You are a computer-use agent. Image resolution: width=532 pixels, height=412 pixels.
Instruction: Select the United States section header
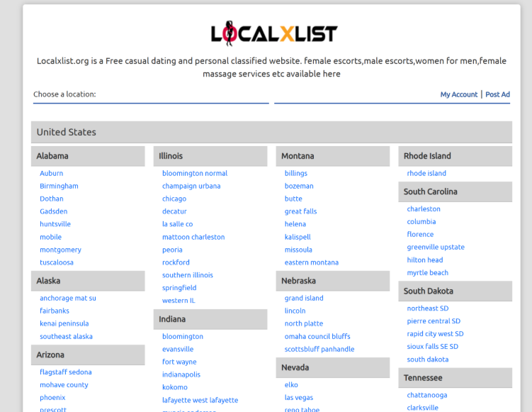click(x=271, y=132)
